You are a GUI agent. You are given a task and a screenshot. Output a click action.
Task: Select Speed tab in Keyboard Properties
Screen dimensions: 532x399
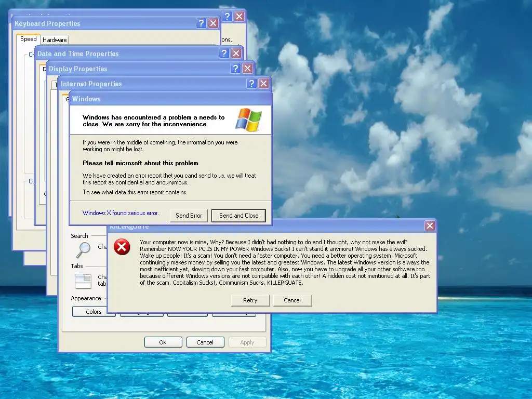(29, 39)
